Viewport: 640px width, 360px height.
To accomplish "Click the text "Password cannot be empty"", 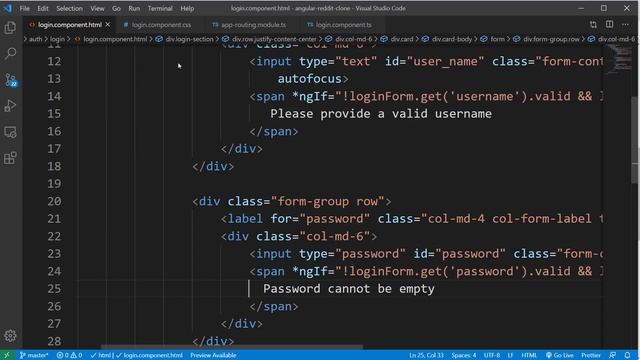I will [349, 289].
